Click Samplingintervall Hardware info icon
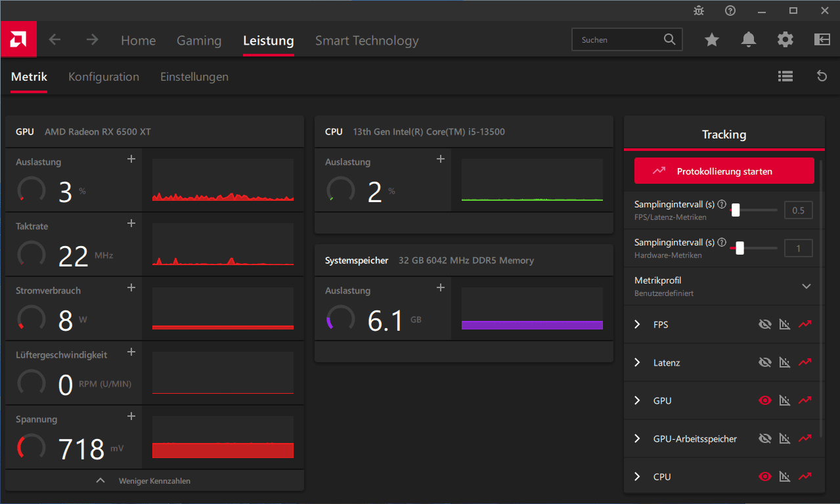Screen dimensions: 840x504 coord(722,242)
